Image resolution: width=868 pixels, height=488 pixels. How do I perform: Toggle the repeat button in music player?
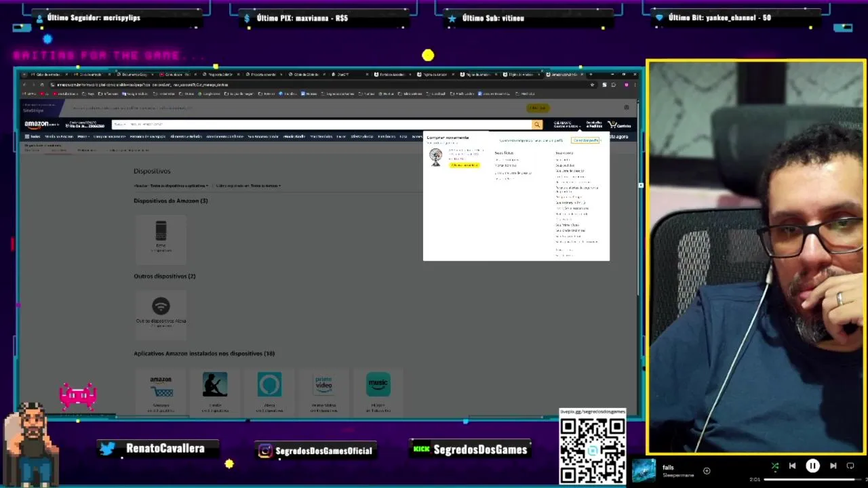(x=850, y=466)
